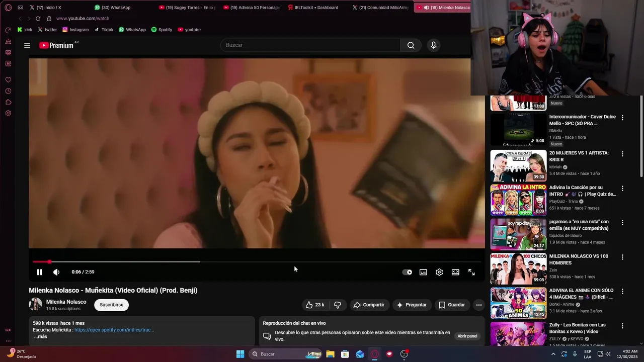The image size is (644, 362).
Task: Open options for 20 MUJERES VS 1 ARTISTA
Action: [622, 154]
